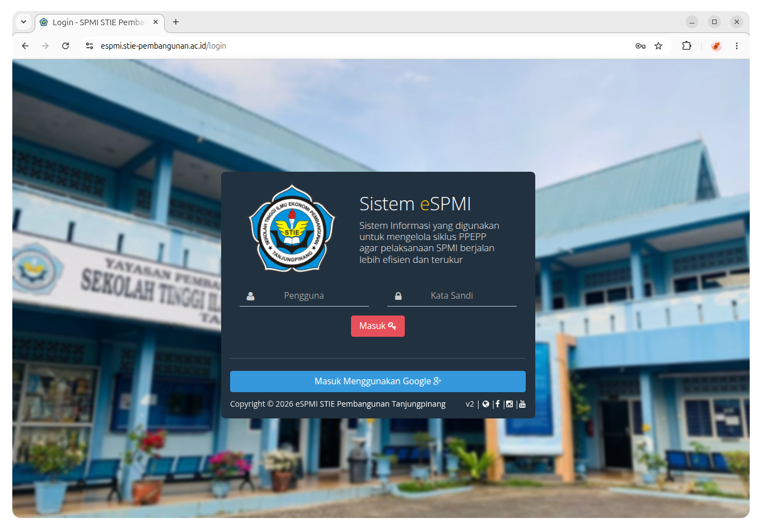
Task: Click the v2 version label
Action: point(470,404)
